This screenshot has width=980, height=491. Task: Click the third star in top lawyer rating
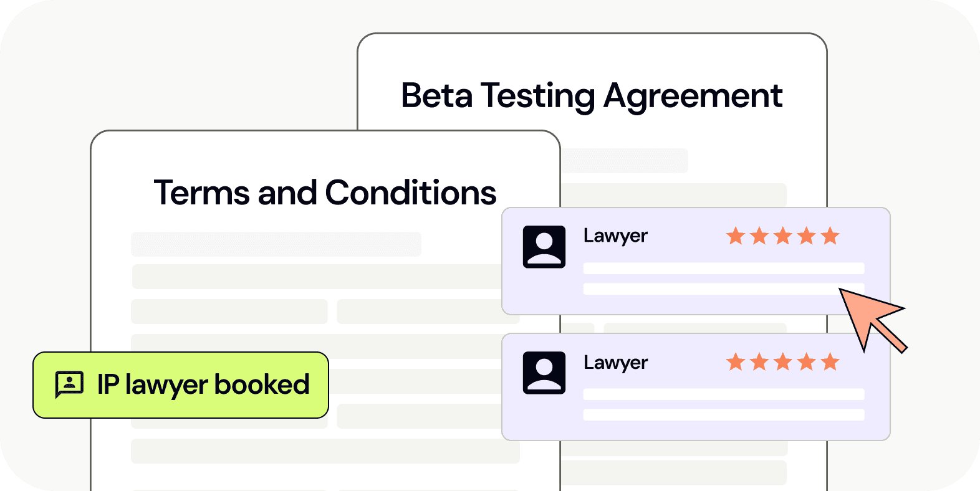click(783, 236)
